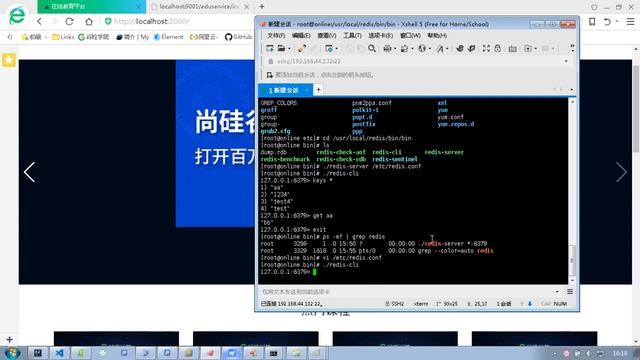Click the Print icon in Xshell toolbar
Viewport: 640px width, 360px height.
(387, 49)
